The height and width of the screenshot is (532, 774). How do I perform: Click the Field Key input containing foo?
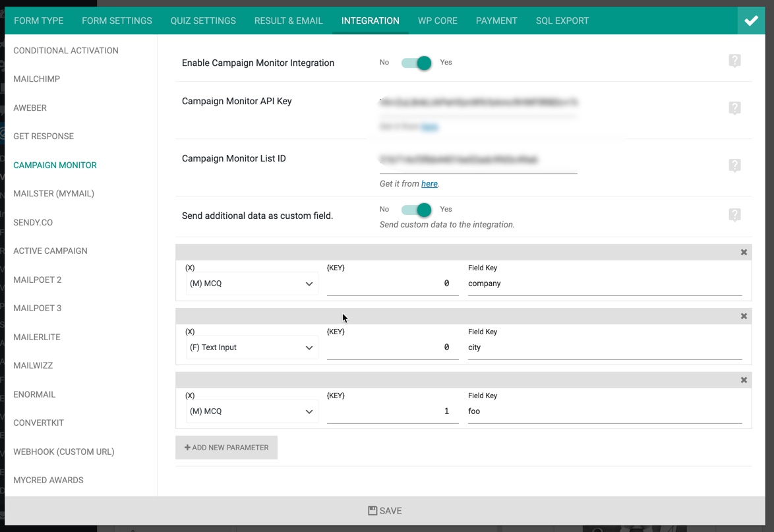pyautogui.click(x=605, y=411)
